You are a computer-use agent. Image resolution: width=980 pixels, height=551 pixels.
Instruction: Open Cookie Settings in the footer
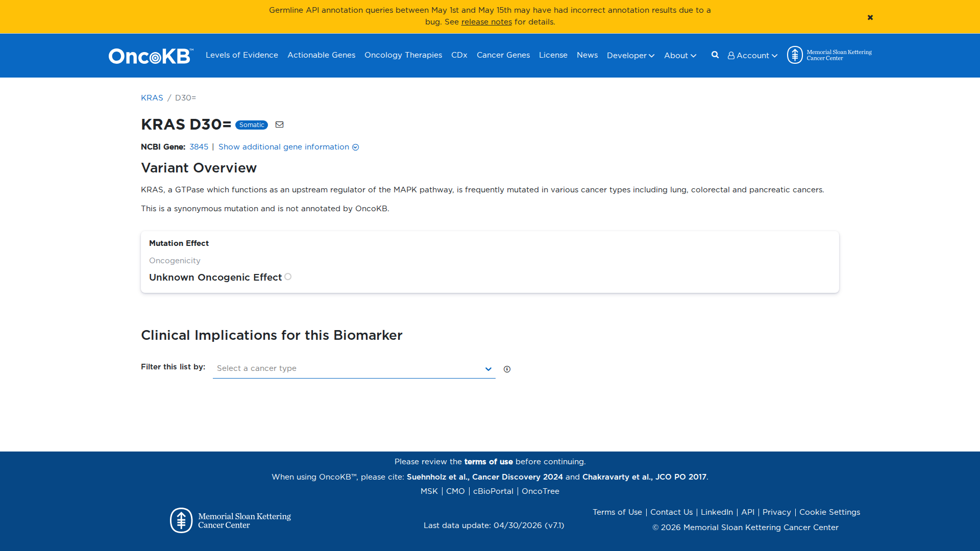coord(829,512)
